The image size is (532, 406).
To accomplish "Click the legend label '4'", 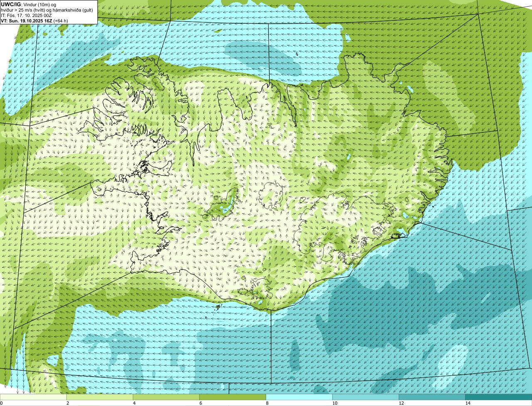I will point(134,403).
